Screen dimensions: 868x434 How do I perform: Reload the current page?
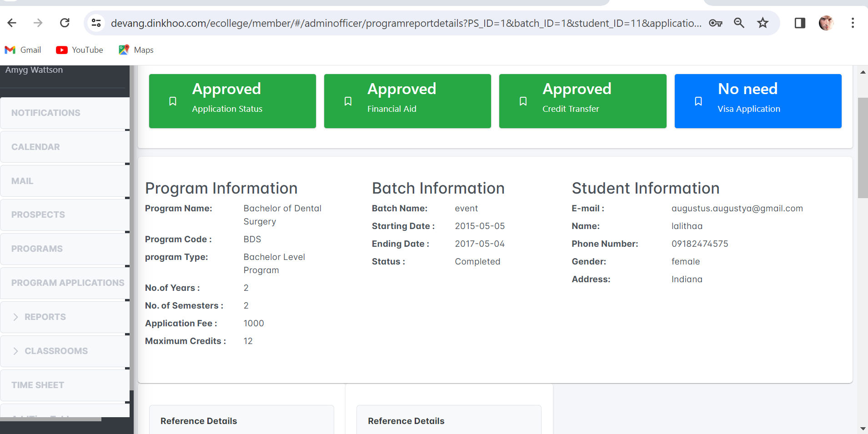click(65, 23)
